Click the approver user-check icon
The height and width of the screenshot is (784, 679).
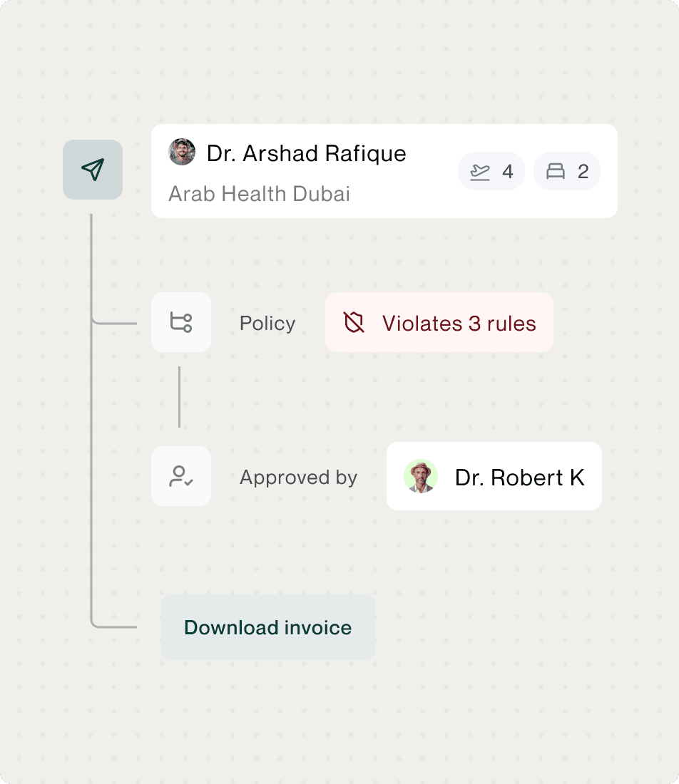[181, 476]
